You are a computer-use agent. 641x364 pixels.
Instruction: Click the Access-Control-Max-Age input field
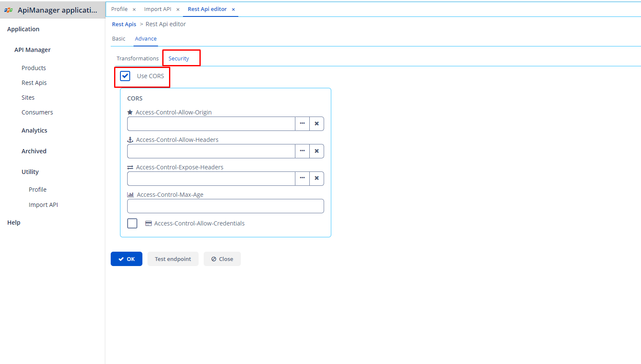tap(225, 206)
